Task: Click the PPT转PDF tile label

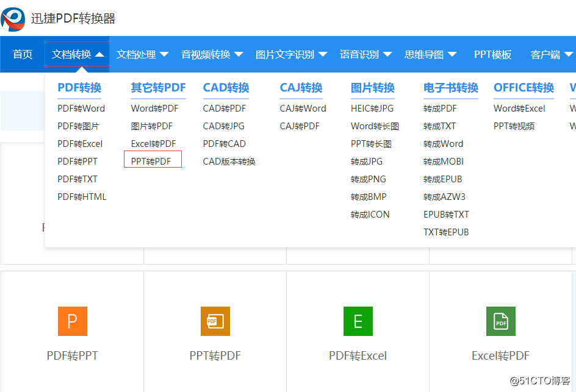Action: pyautogui.click(x=215, y=355)
